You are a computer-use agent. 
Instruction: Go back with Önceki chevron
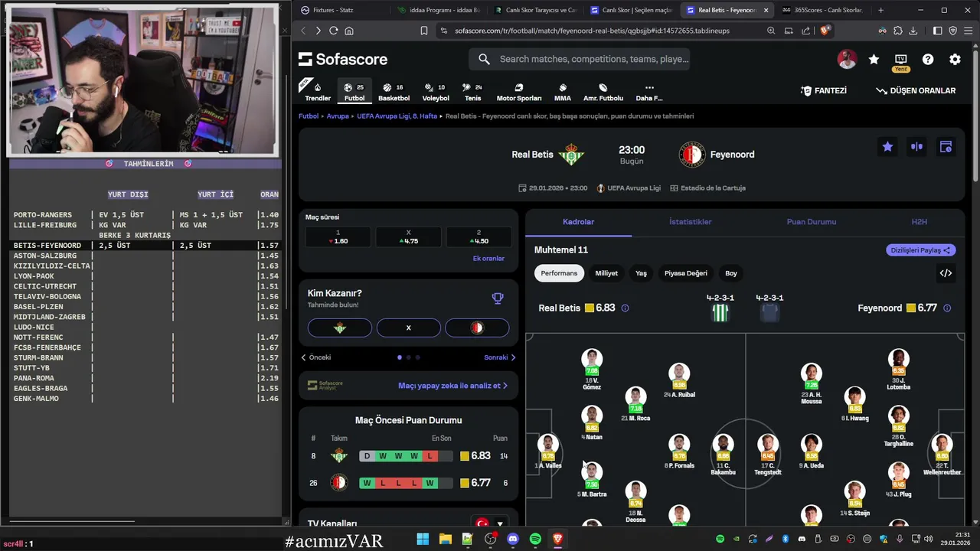(x=315, y=357)
